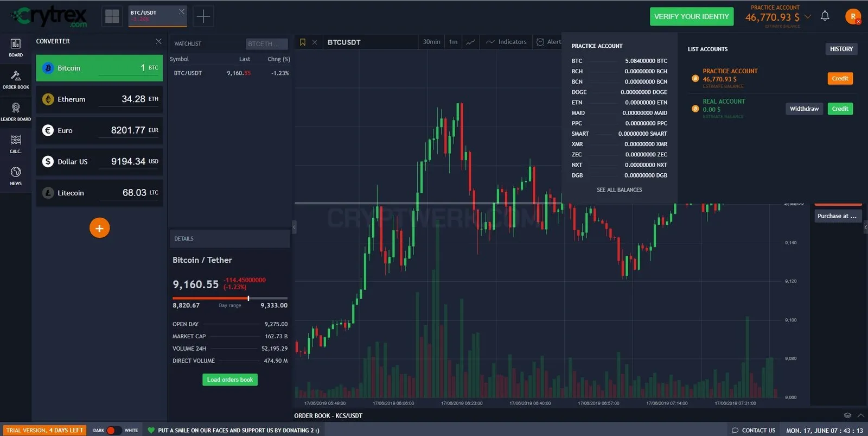The height and width of the screenshot is (436, 868).
Task: Expand the Order Book panel upward
Action: (x=861, y=415)
